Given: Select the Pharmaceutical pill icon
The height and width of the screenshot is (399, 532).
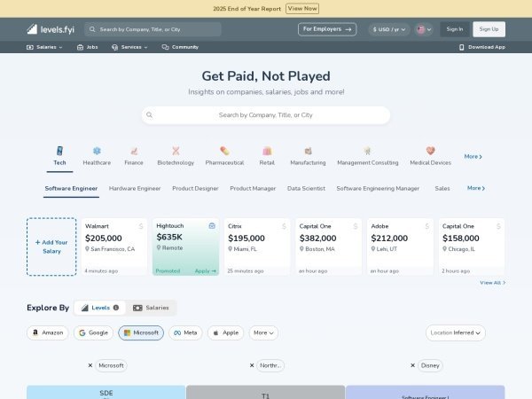Looking at the screenshot, I should click(224, 151).
